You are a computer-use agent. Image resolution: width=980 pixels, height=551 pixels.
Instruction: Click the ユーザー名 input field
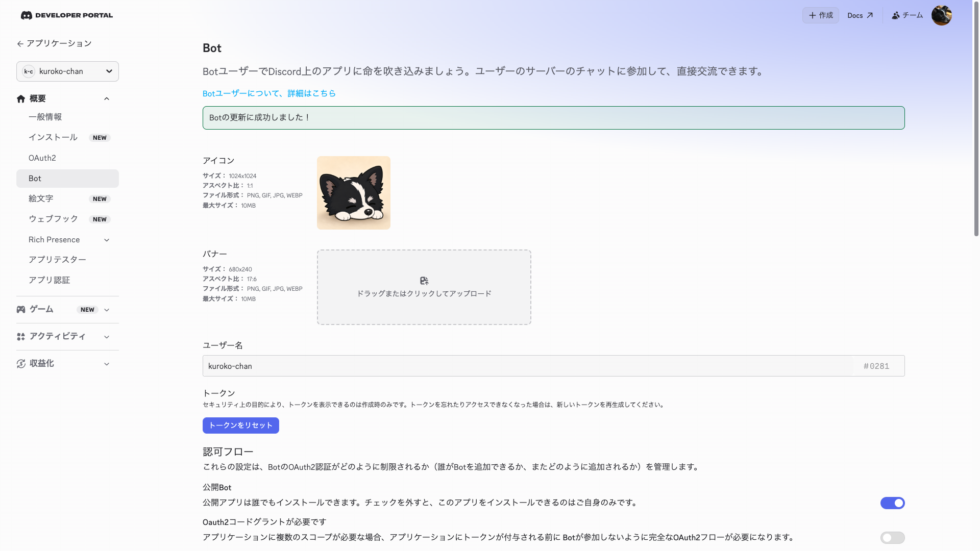528,366
